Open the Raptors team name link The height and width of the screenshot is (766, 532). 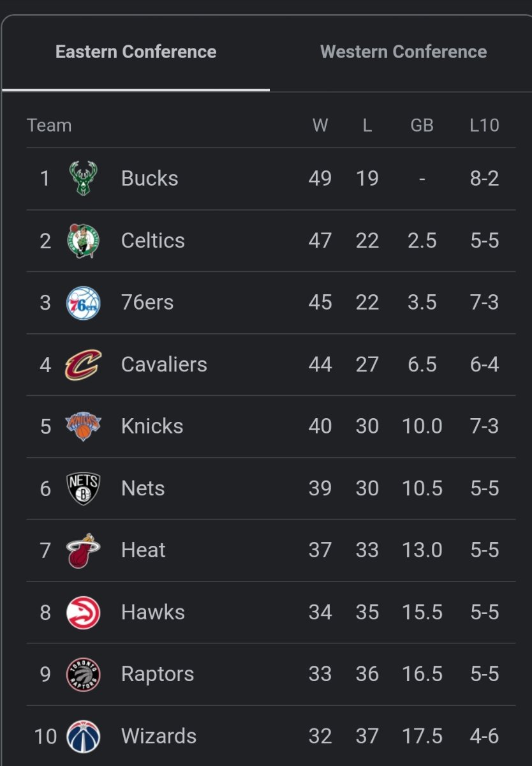[158, 674]
